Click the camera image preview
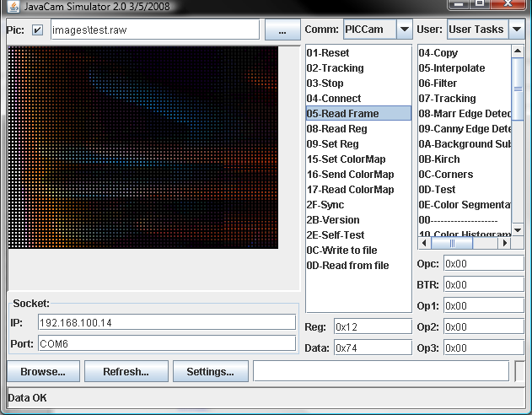 tap(142, 148)
